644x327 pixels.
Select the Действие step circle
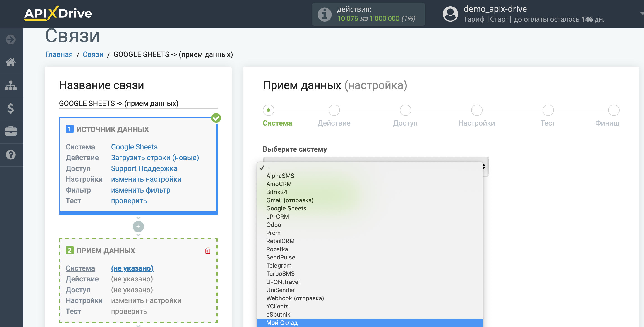(x=334, y=110)
